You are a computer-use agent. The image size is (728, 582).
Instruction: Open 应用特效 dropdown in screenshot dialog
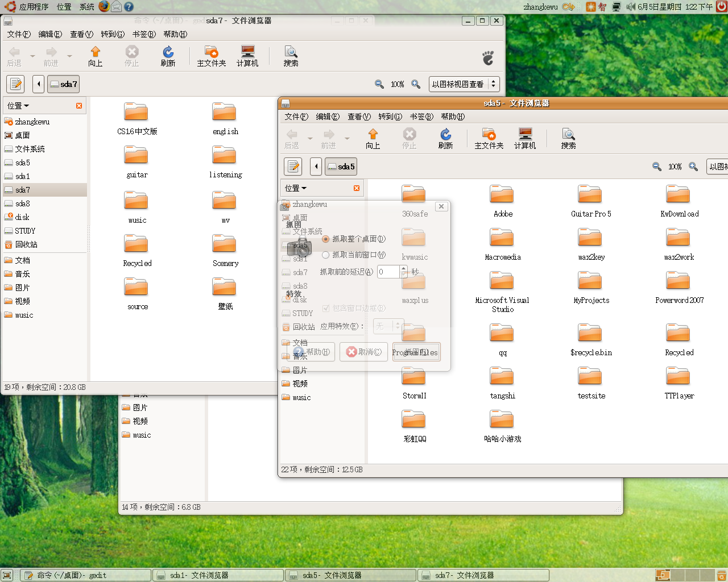pyautogui.click(x=388, y=326)
